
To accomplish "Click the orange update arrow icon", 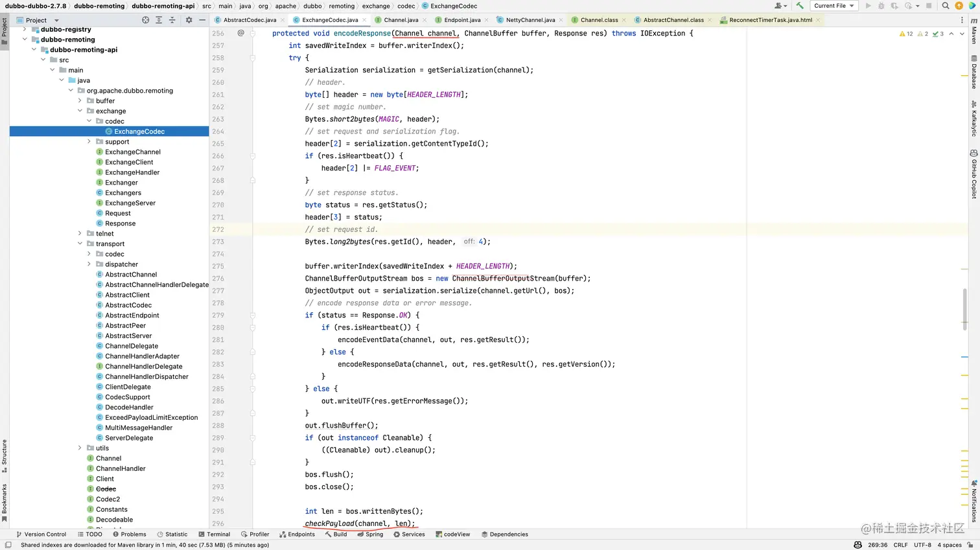I will pos(959,6).
